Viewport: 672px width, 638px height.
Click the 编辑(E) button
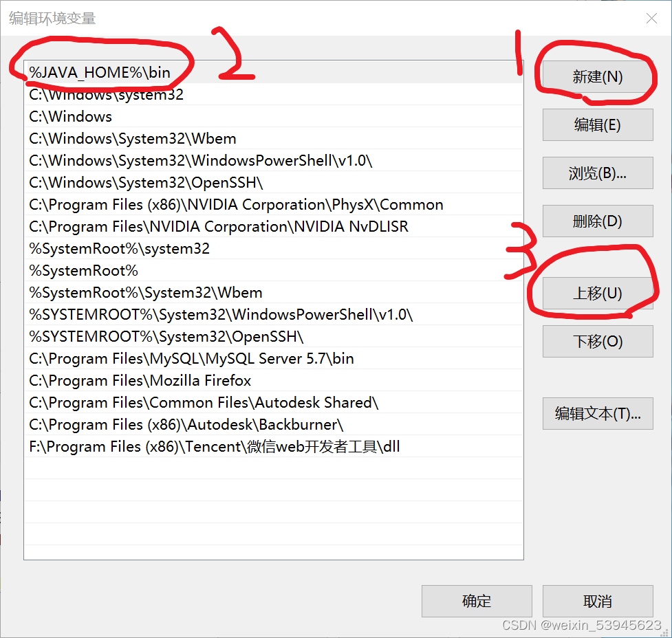coord(597,125)
